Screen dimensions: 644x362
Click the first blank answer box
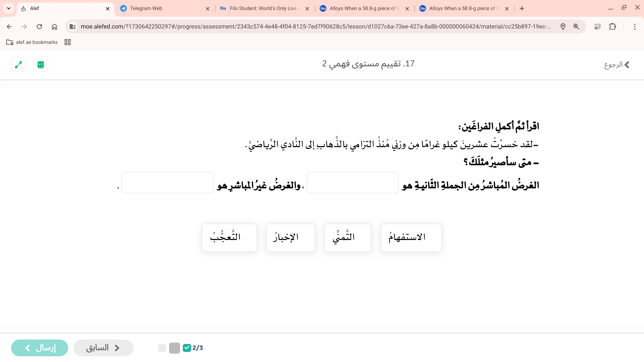[353, 183]
